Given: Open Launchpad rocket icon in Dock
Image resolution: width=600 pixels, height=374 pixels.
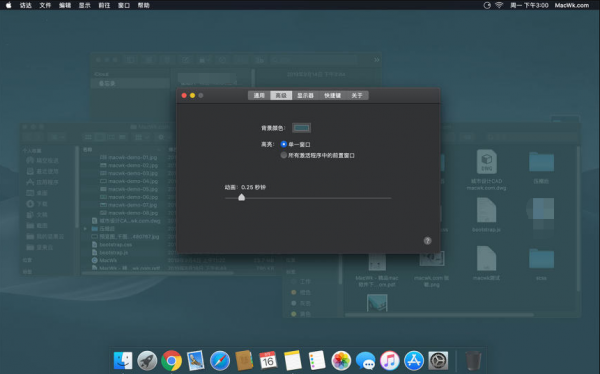Looking at the screenshot, I should pyautogui.click(x=147, y=361).
